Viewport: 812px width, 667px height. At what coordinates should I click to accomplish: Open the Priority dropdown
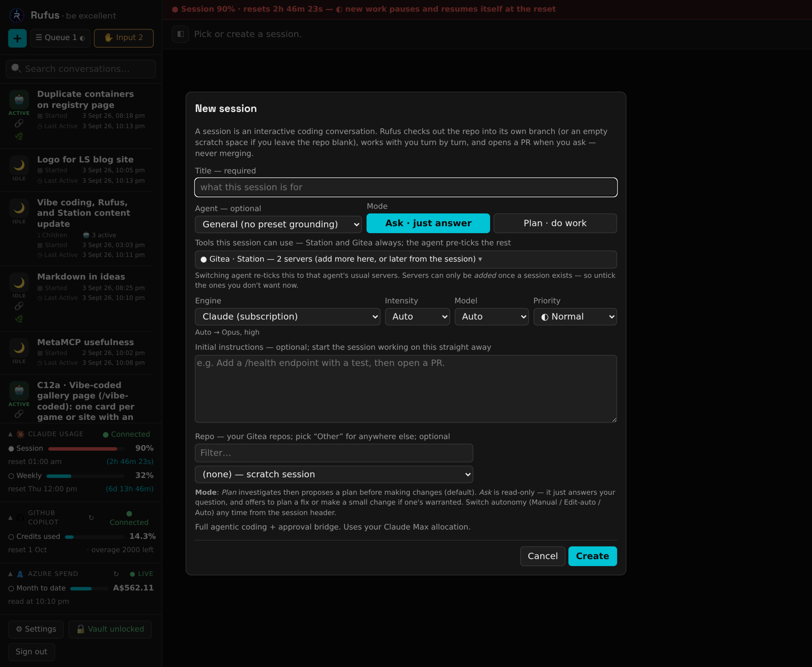tap(575, 317)
